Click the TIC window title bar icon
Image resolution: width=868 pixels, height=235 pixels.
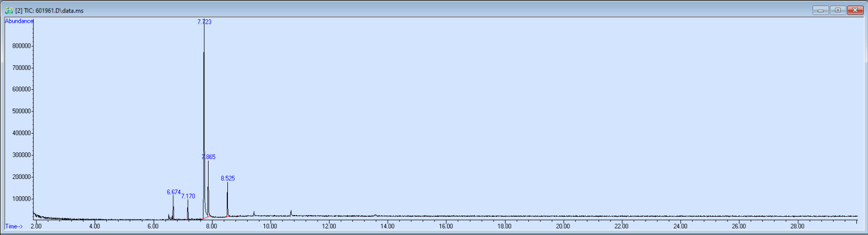[9, 11]
